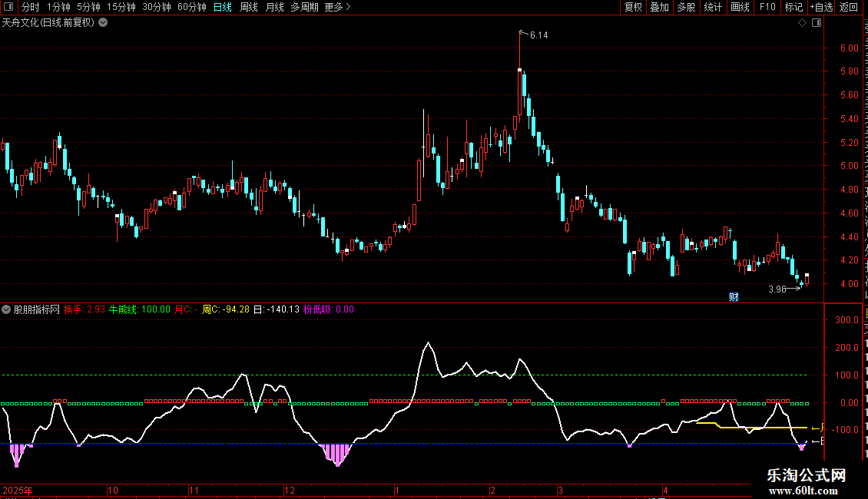Click 返回 to go back
This screenshot has width=868, height=499.
(849, 7)
